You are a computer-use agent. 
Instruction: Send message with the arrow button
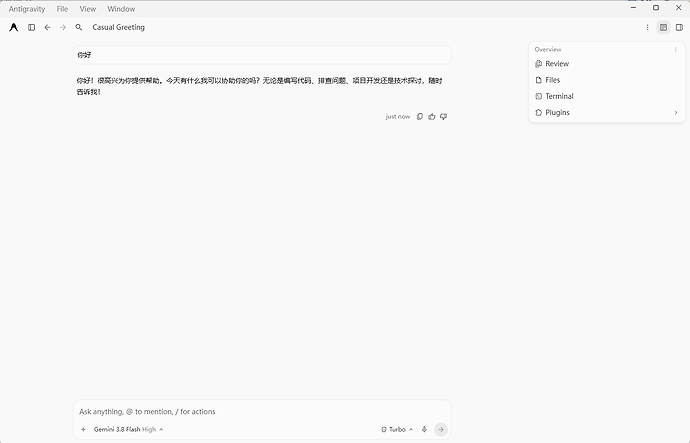(x=440, y=429)
